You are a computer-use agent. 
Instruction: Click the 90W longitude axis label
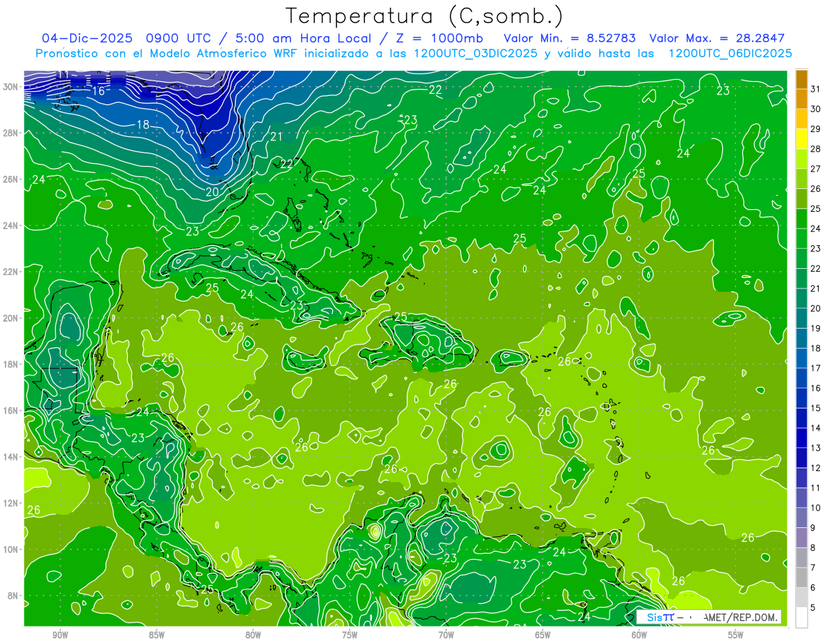tap(60, 636)
